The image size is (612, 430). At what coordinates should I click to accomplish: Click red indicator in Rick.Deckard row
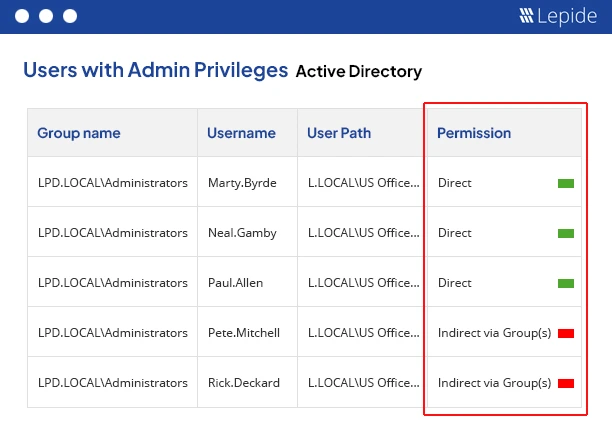pyautogui.click(x=566, y=383)
